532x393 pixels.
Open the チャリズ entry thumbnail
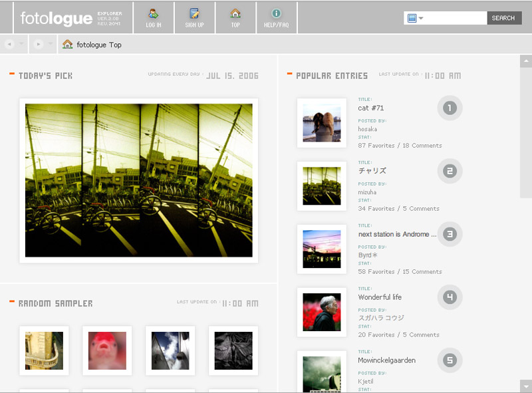click(322, 186)
